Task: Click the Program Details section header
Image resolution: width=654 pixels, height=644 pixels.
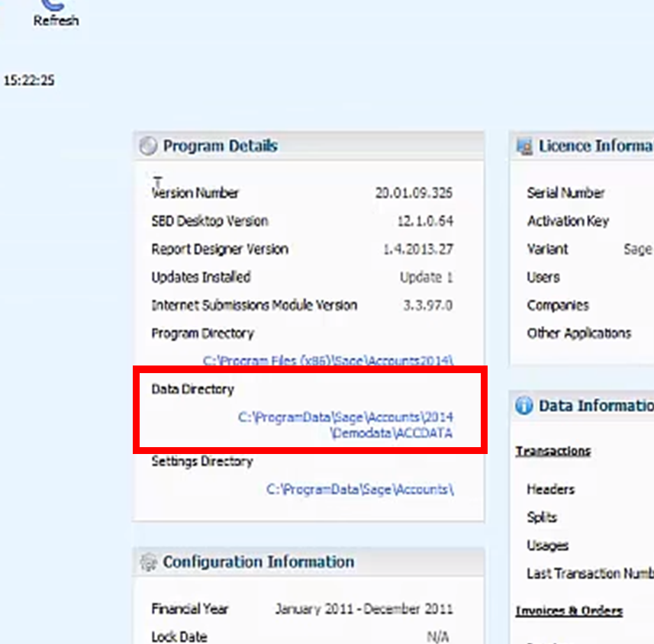Action: click(220, 146)
